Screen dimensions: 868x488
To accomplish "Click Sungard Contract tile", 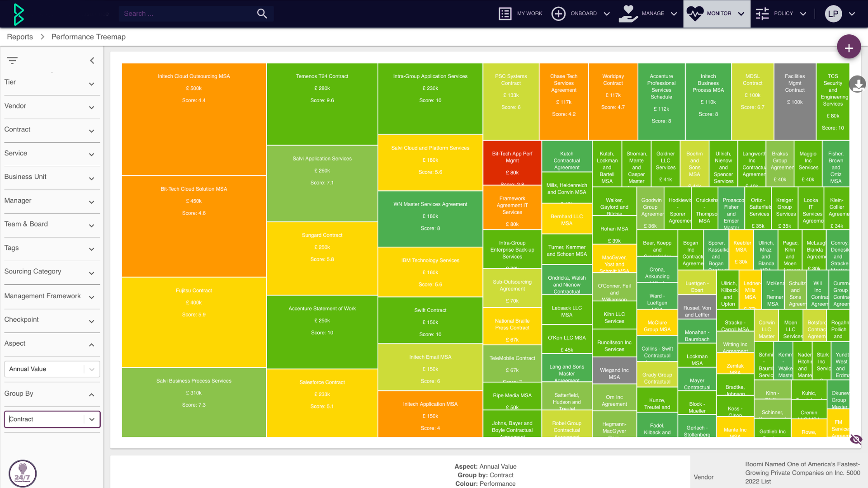I will [322, 258].
